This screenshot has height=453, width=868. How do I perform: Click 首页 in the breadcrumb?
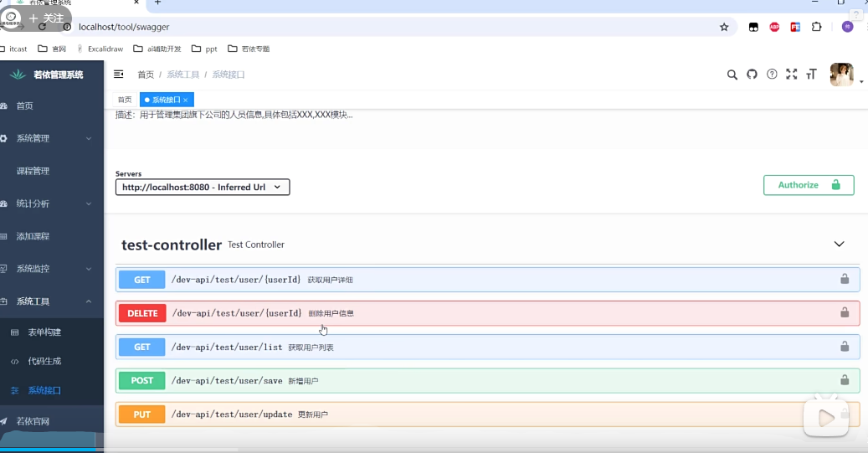tap(146, 75)
